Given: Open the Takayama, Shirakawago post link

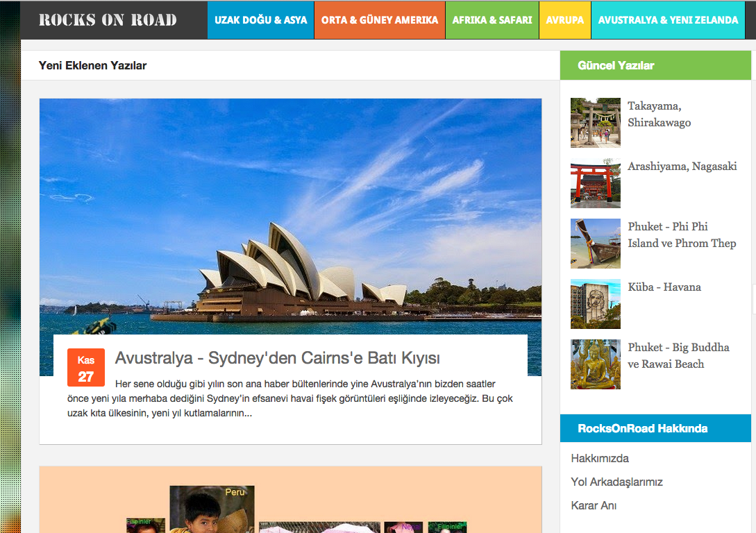Looking at the screenshot, I should point(659,115).
